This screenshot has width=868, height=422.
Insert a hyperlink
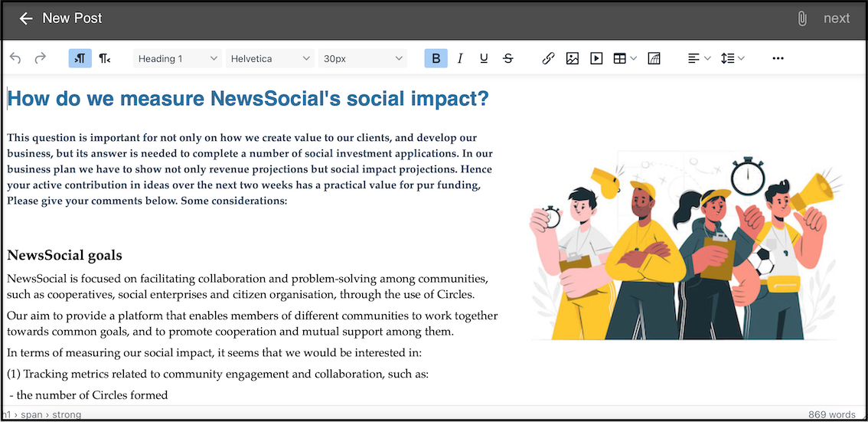pos(548,58)
